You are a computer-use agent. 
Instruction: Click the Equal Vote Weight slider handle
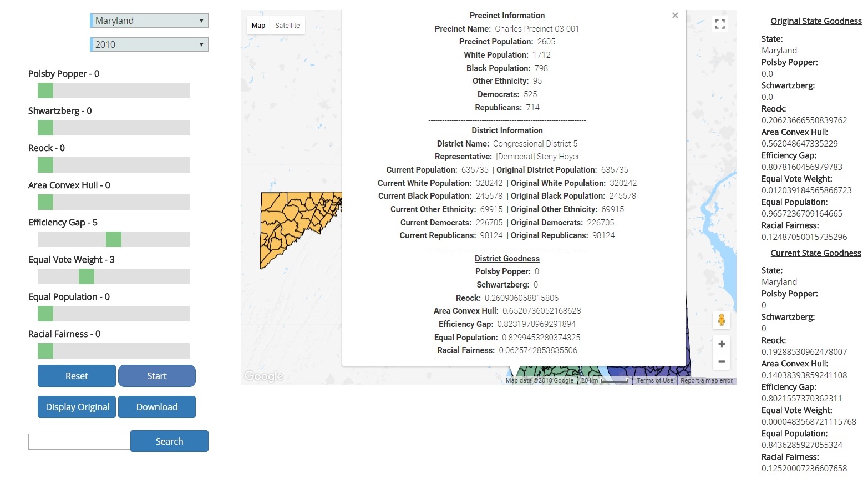point(87,276)
